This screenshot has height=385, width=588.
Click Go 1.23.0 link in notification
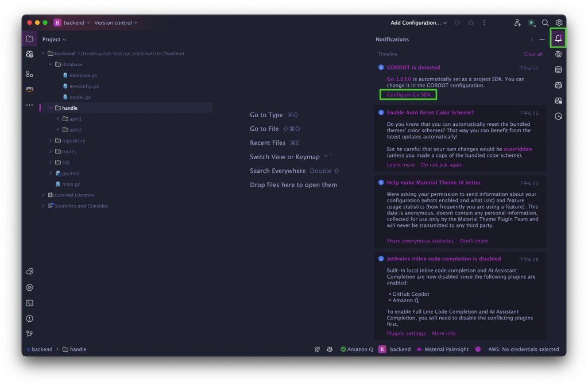tap(399, 79)
